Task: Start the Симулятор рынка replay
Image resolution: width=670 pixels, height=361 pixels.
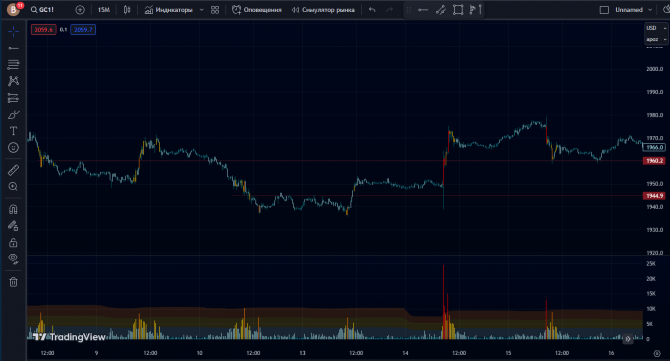Action: pyautogui.click(x=323, y=10)
